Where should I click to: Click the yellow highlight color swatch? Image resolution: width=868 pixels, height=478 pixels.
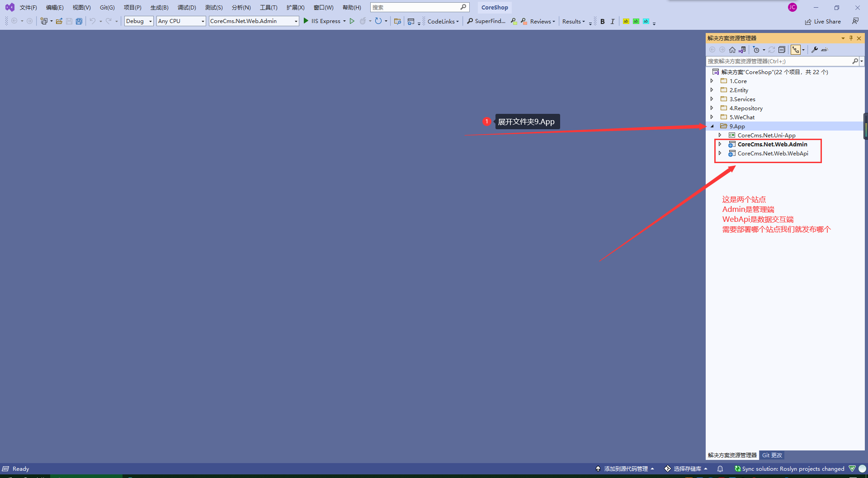click(626, 21)
